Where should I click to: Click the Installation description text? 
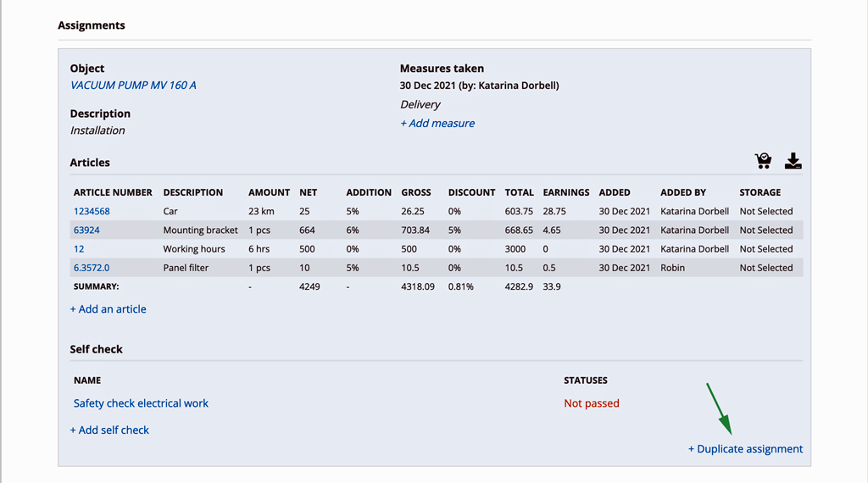[97, 130]
